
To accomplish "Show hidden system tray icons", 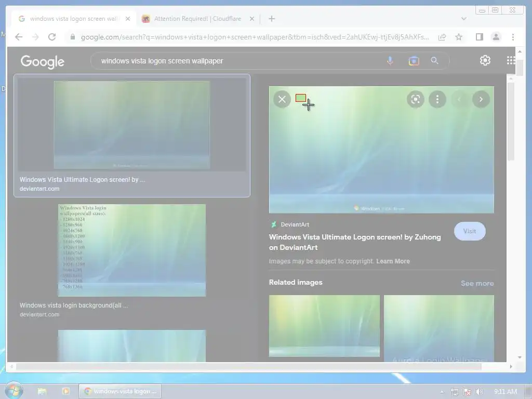I will coord(442,392).
